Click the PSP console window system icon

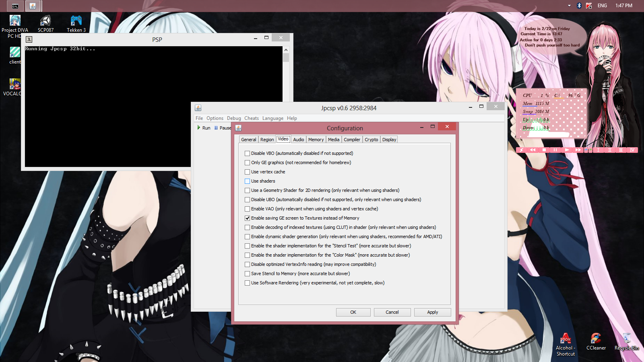(x=29, y=39)
